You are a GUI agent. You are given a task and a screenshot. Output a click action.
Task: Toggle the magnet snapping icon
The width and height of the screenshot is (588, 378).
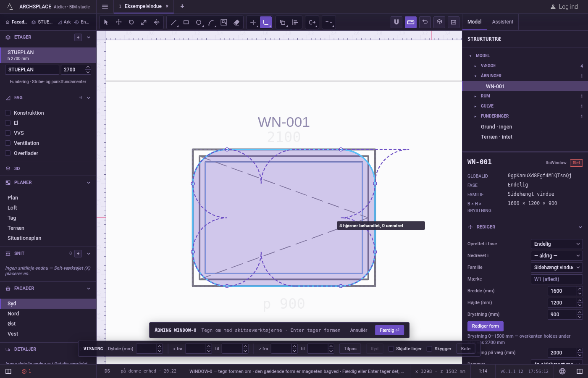(x=396, y=22)
